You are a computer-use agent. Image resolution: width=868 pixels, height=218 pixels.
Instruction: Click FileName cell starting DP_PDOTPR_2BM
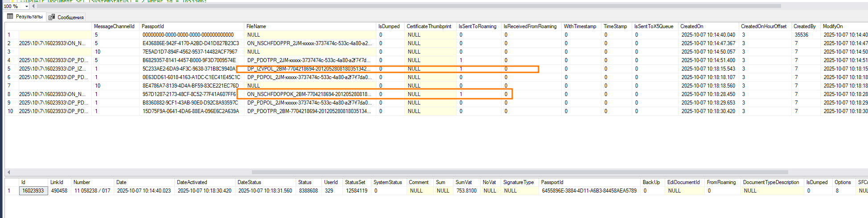pyautogui.click(x=310, y=111)
